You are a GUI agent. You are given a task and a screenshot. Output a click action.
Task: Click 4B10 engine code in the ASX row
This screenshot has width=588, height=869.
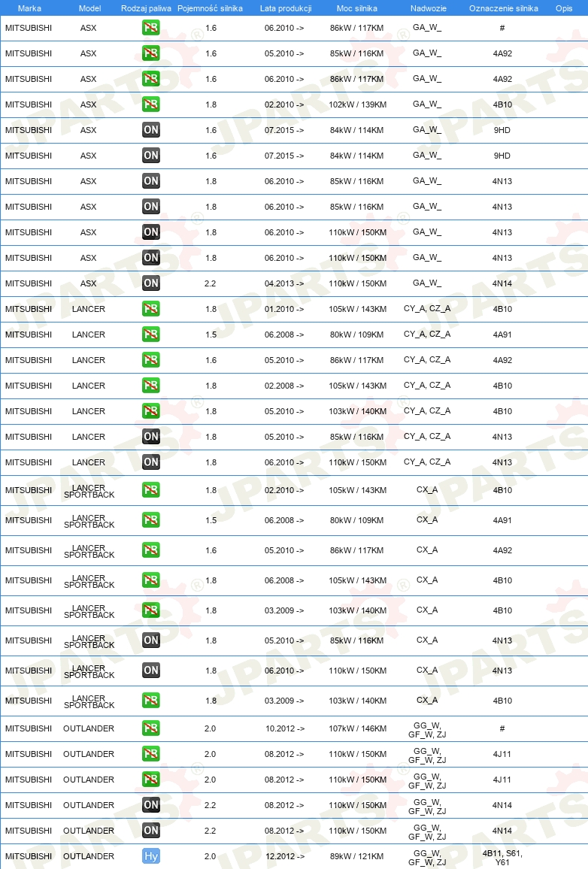[x=502, y=104]
